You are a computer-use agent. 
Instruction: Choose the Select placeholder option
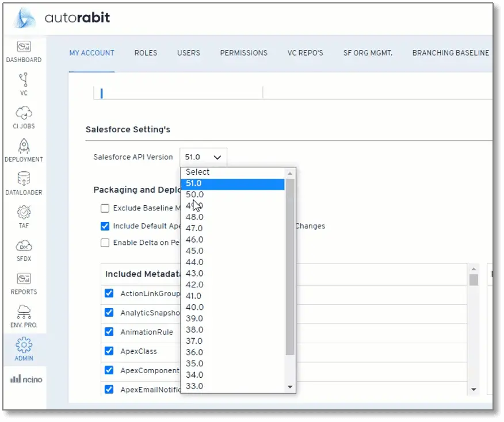(x=232, y=172)
